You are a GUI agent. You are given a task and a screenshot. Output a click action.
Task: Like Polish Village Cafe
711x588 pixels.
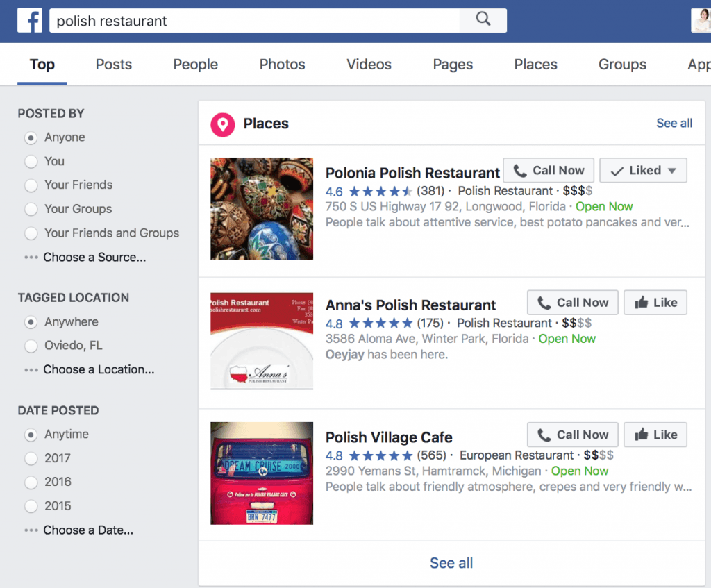tap(655, 435)
